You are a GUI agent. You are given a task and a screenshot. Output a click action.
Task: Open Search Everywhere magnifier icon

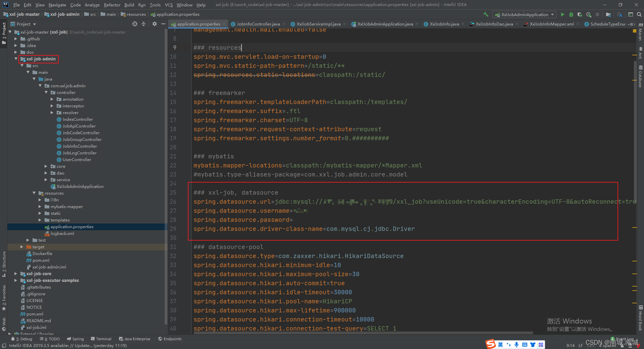[639, 14]
